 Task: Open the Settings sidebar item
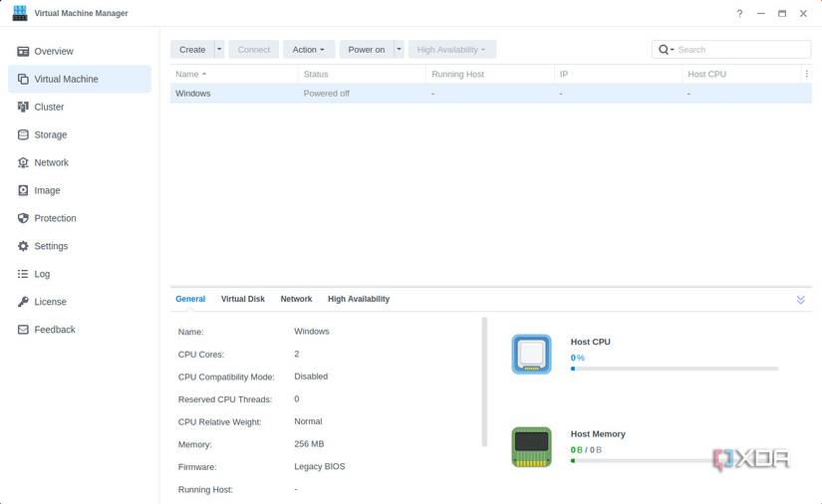[x=80, y=246]
